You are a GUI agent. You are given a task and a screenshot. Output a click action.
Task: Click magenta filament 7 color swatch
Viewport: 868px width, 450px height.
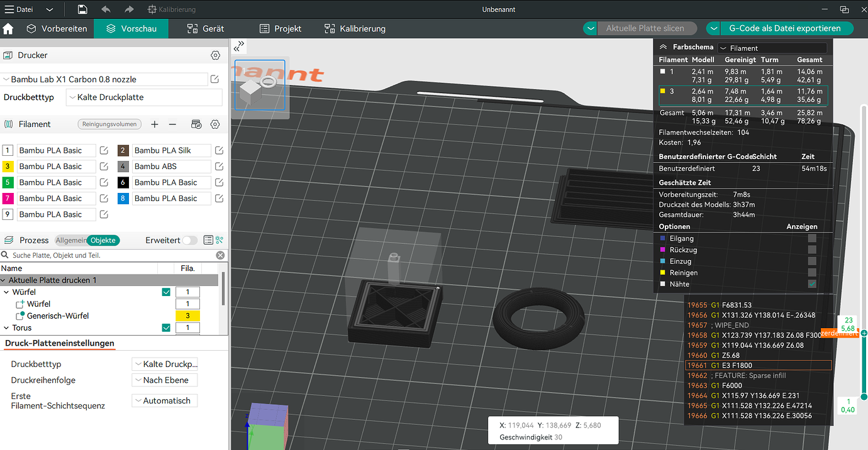click(x=8, y=198)
